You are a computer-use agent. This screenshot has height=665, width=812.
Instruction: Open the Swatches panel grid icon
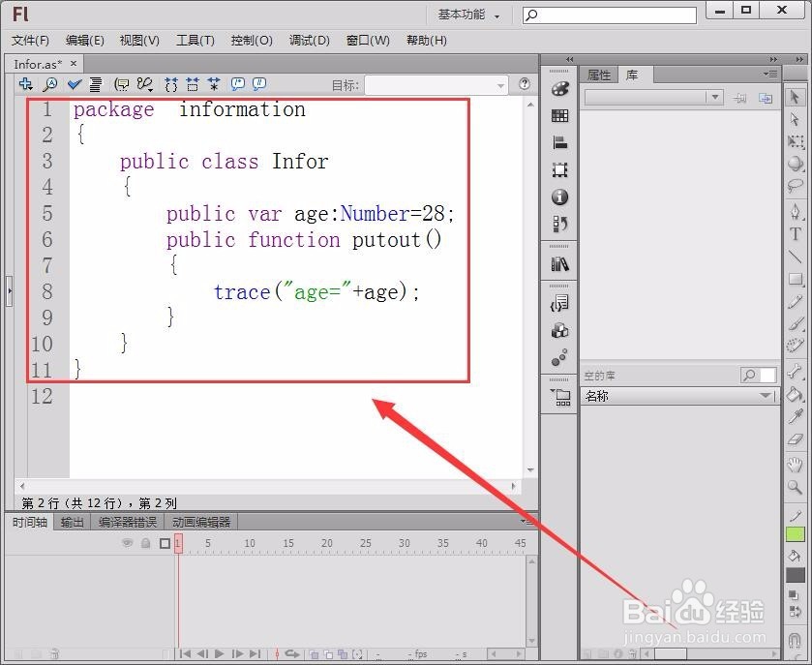559,115
